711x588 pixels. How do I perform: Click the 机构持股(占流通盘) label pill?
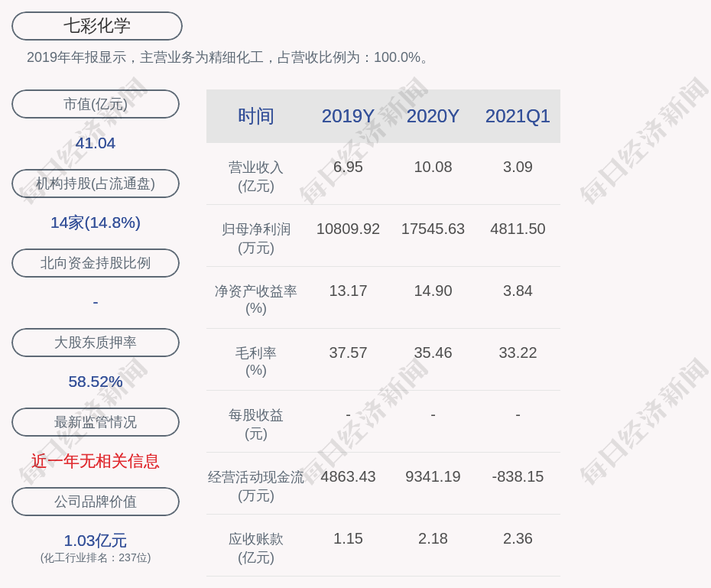(96, 184)
